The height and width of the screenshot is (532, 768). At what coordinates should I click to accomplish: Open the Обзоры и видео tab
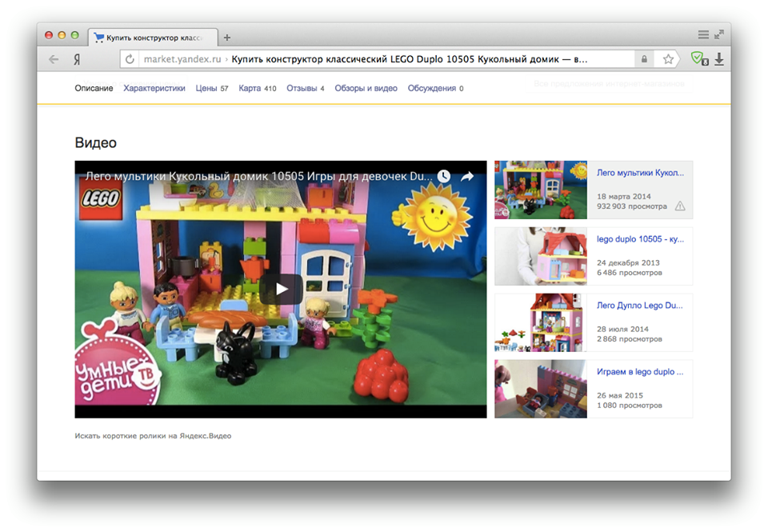pos(366,88)
